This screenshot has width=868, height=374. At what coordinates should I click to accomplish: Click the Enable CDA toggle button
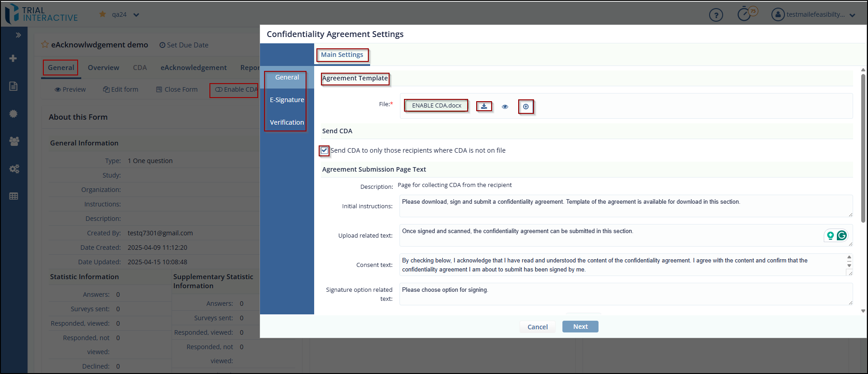(236, 89)
